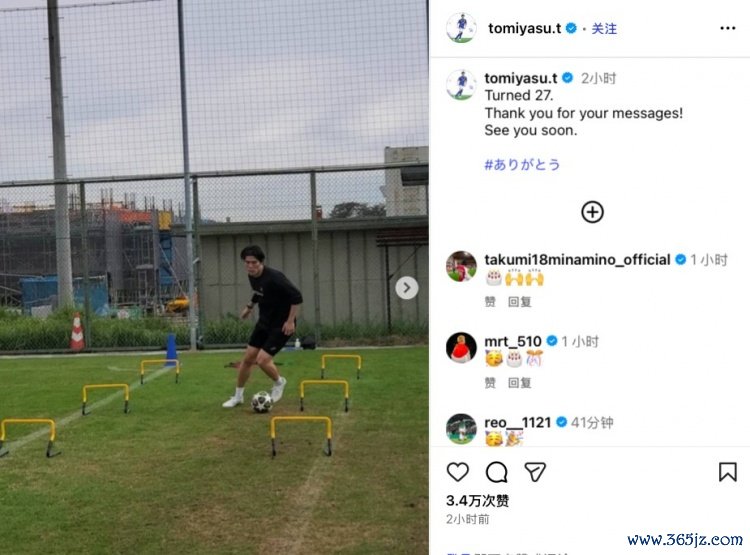Open reo__1121 username link

[518, 422]
